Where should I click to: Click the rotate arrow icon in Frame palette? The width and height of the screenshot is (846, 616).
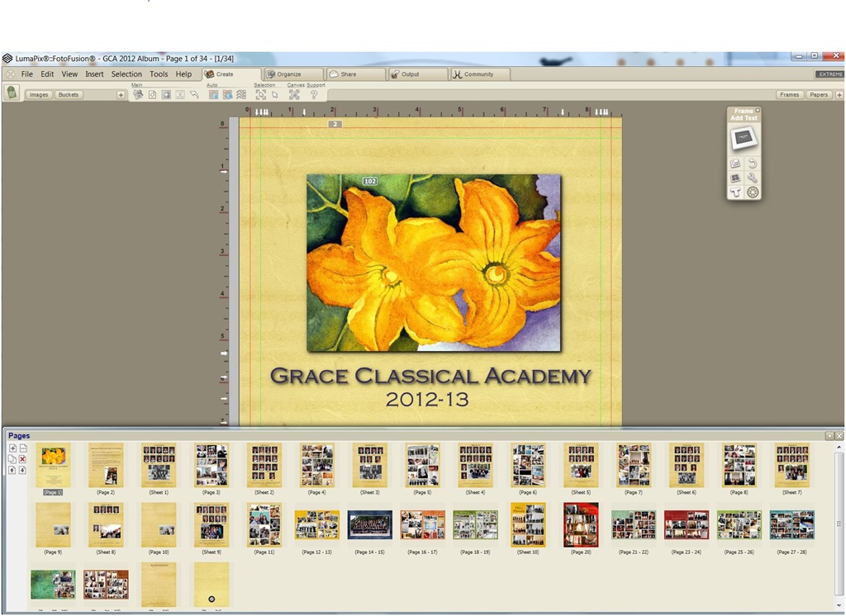752,163
